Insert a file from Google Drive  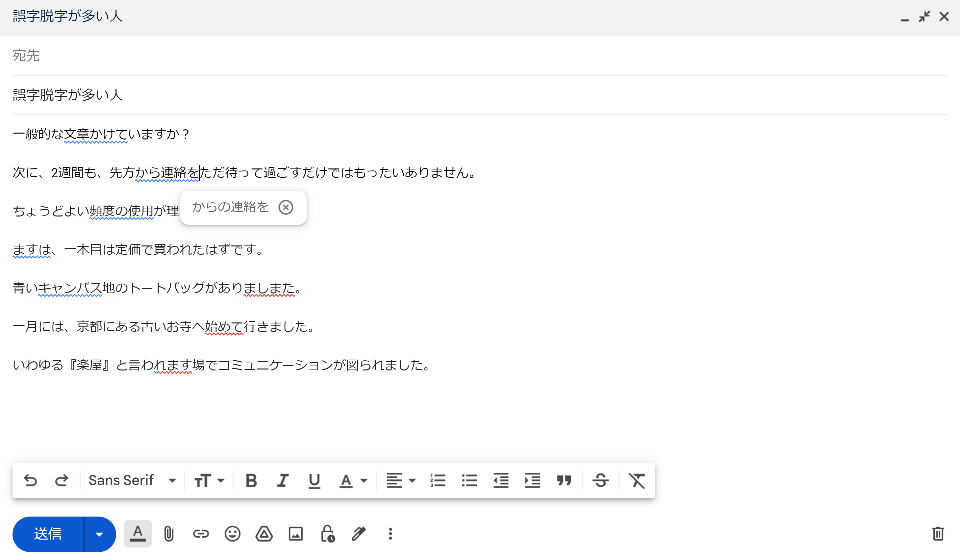point(265,534)
